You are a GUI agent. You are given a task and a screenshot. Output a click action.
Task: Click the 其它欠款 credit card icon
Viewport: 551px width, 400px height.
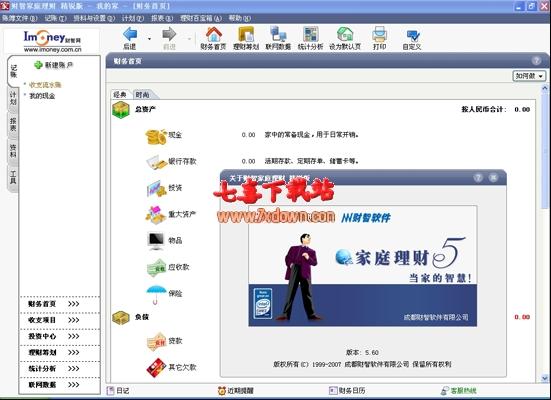click(x=156, y=368)
